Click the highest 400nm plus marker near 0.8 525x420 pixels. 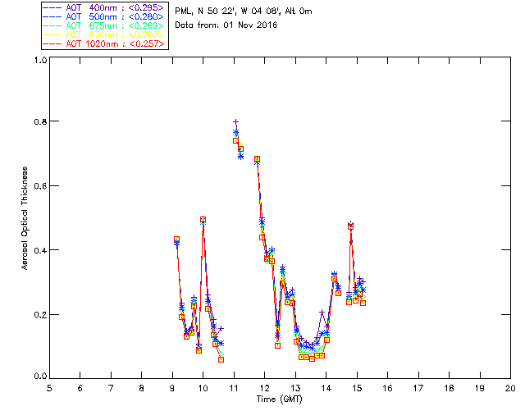pos(235,122)
